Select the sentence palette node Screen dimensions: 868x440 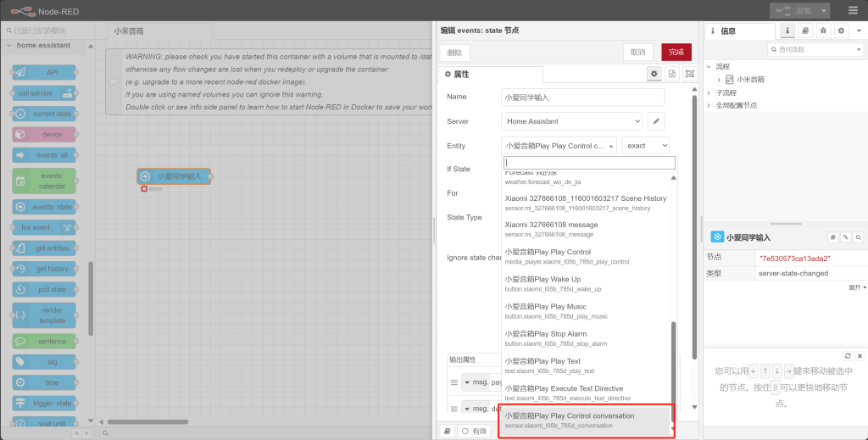click(x=44, y=341)
